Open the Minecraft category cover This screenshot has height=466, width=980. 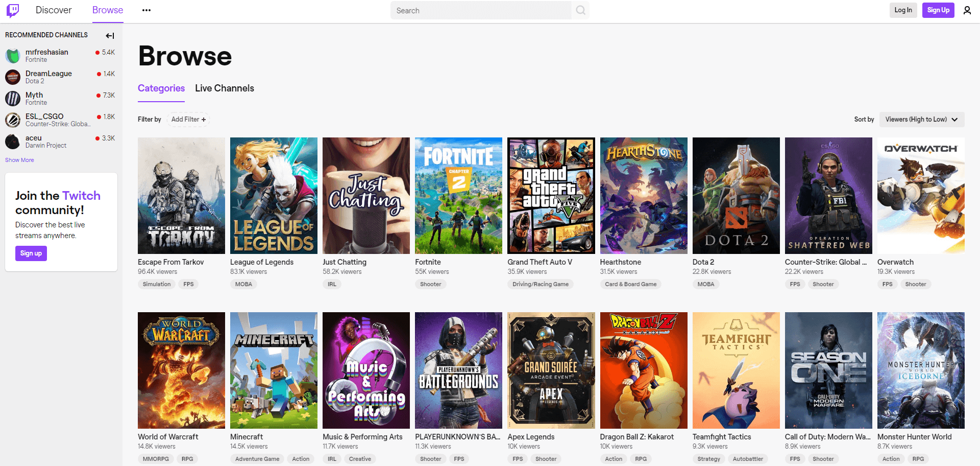[274, 370]
